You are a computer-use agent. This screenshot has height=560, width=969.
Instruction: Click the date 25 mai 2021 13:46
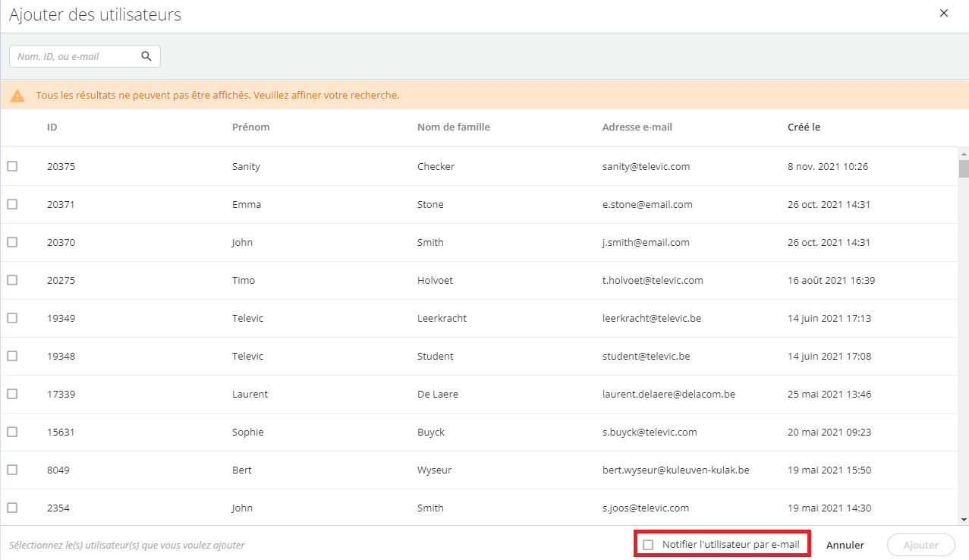point(829,394)
